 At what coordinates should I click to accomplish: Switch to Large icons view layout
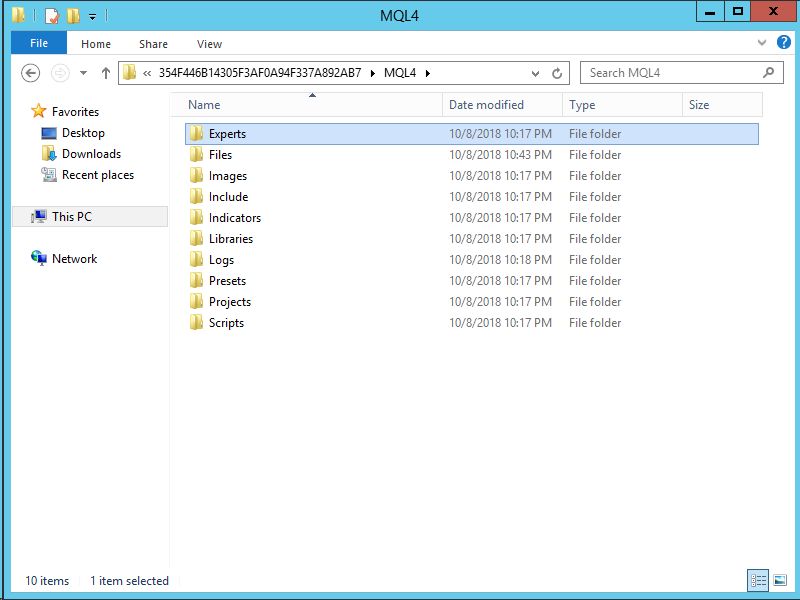[780, 580]
